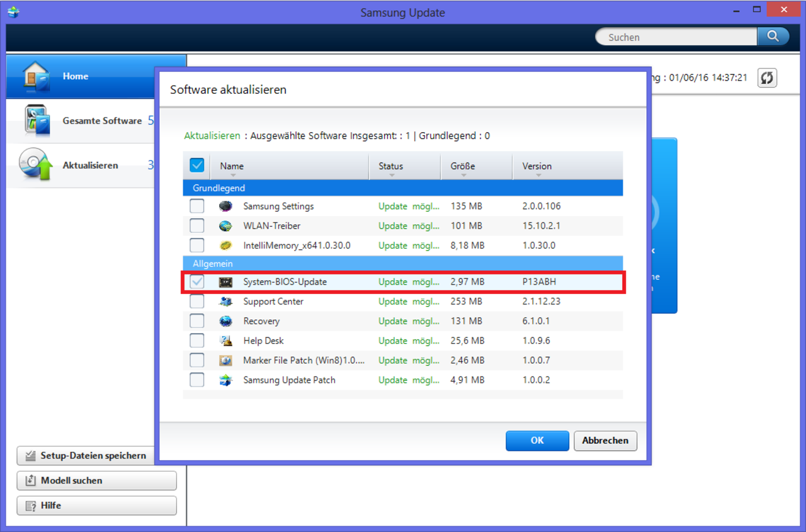Open the Home sidebar tab
This screenshot has height=532, width=806.
[81, 76]
